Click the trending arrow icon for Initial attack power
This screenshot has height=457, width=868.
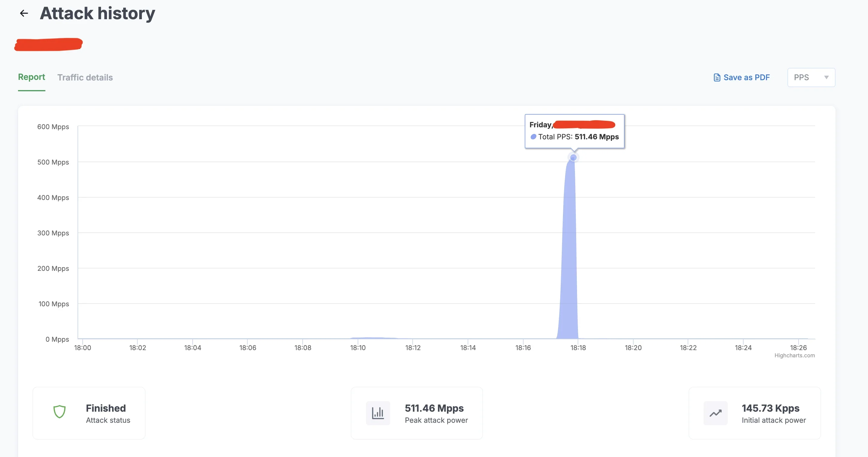pos(715,413)
